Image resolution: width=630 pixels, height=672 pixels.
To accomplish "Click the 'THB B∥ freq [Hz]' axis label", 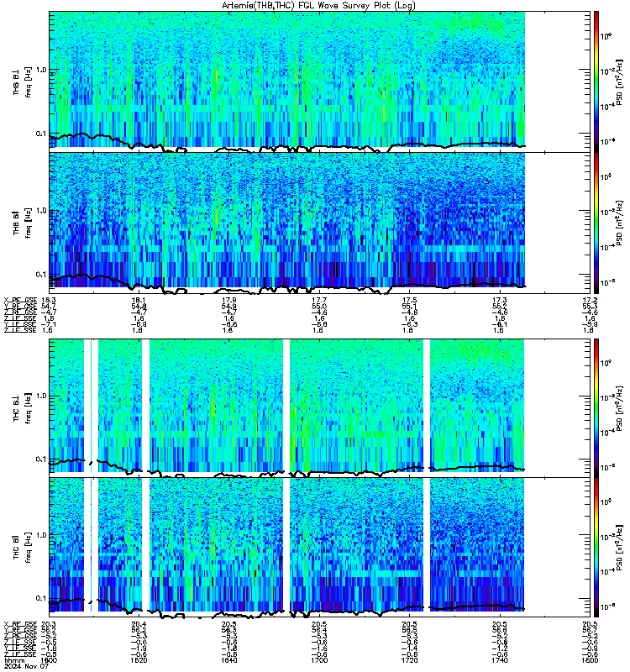I will [x=22, y=223].
